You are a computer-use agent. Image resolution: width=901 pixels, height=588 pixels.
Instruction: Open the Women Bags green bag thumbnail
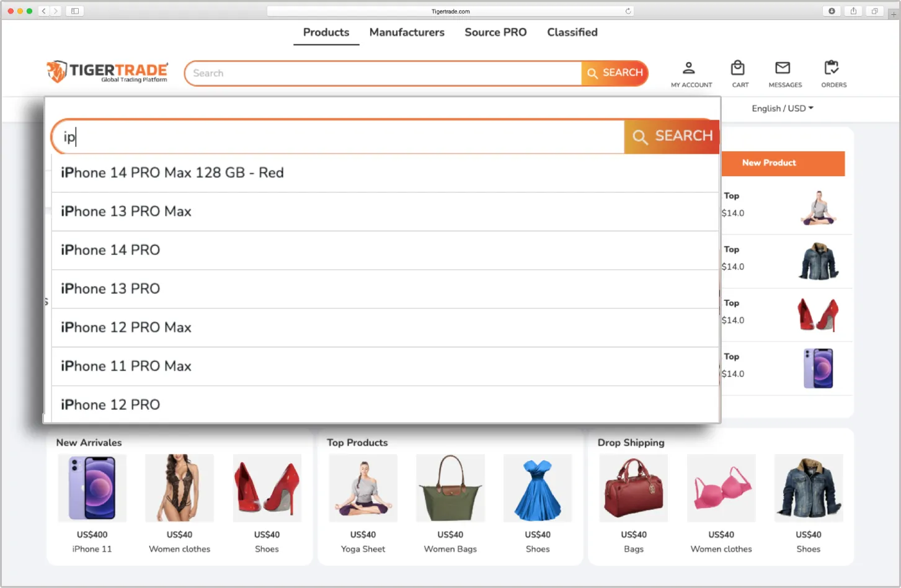(450, 488)
